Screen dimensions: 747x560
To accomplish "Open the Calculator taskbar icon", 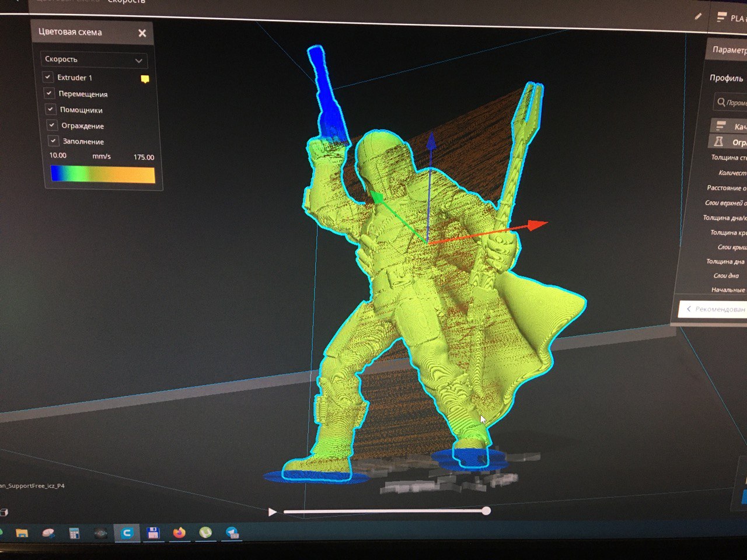I will [x=74, y=533].
